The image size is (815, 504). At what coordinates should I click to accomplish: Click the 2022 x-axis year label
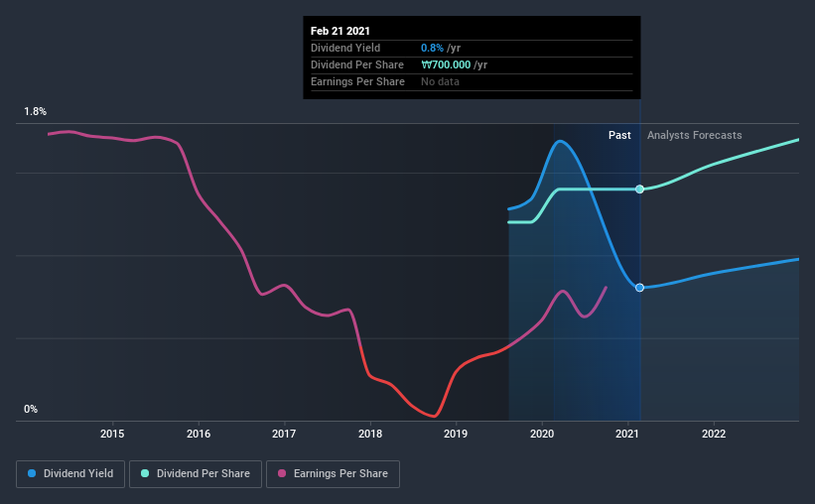pyautogui.click(x=714, y=434)
